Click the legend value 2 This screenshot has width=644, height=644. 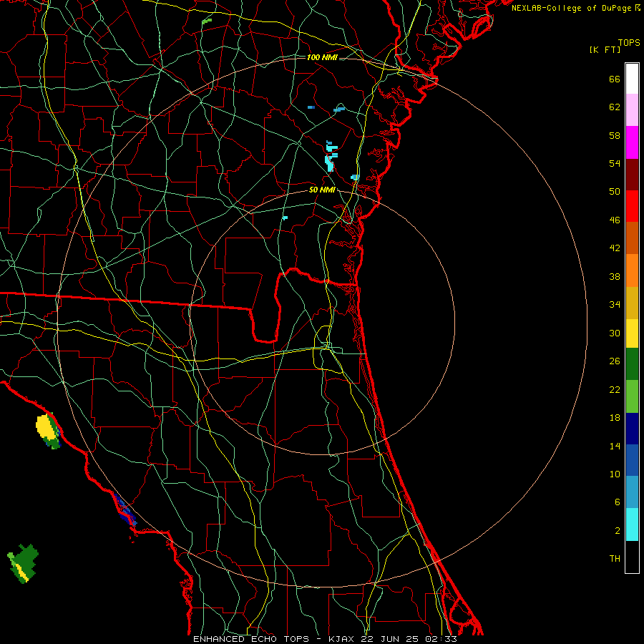coord(618,531)
